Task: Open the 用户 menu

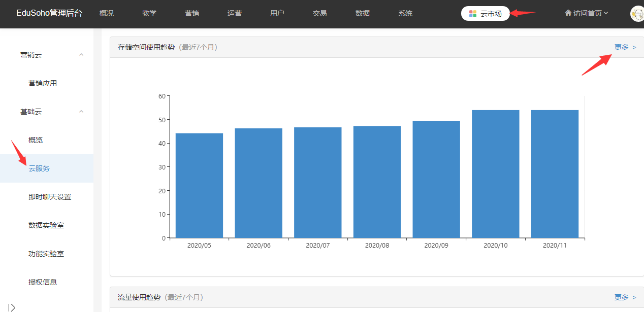Action: pos(277,14)
